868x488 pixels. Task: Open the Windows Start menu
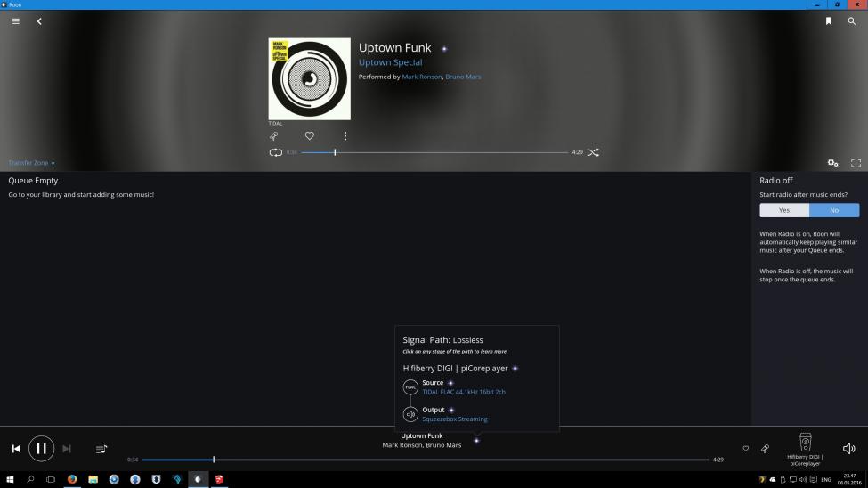10,479
